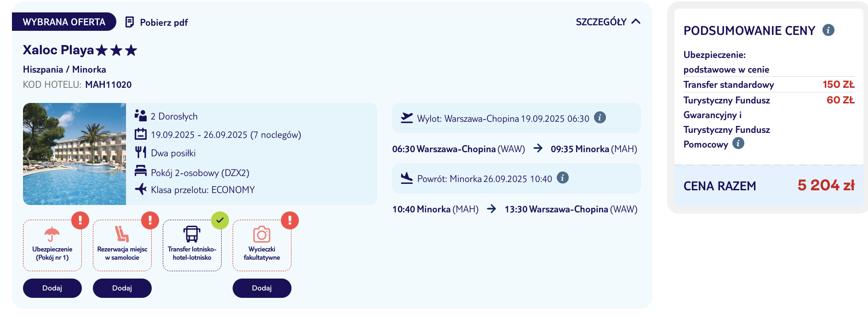Download offer via Pobierz pdf link
The width and height of the screenshot is (868, 319).
(164, 23)
